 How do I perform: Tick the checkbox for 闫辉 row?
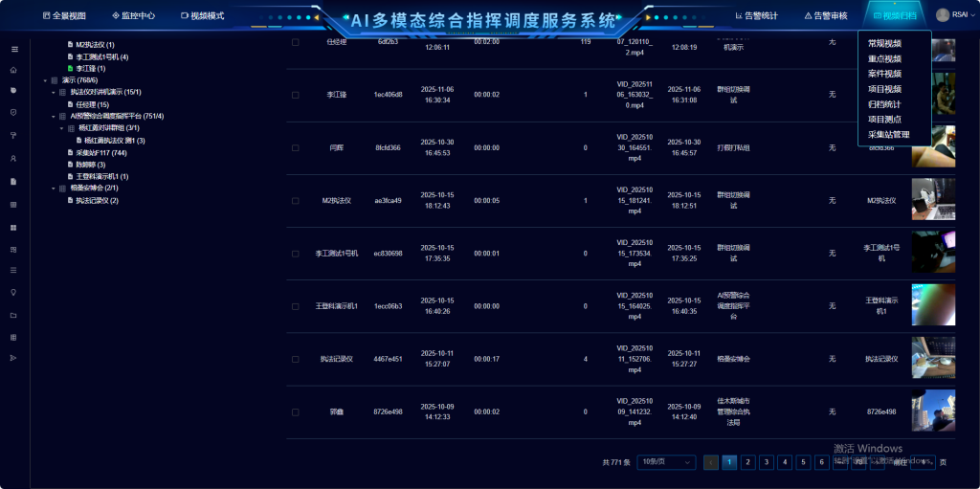click(296, 147)
